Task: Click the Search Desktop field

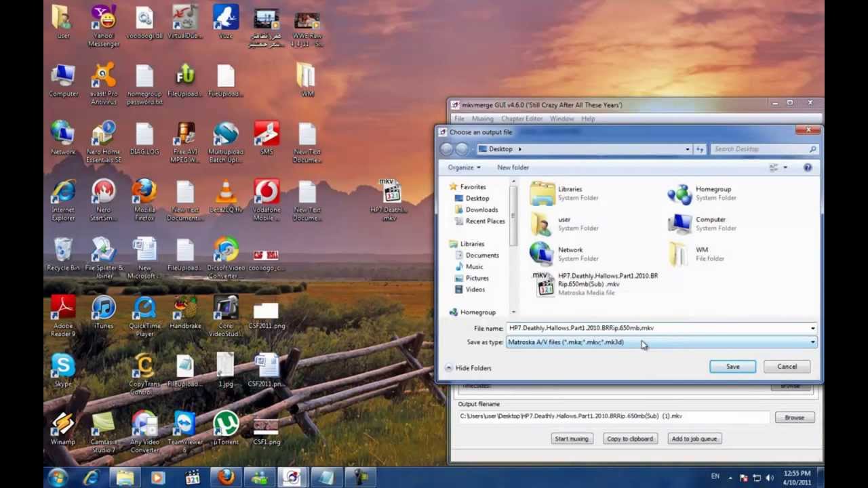Action: 764,149
